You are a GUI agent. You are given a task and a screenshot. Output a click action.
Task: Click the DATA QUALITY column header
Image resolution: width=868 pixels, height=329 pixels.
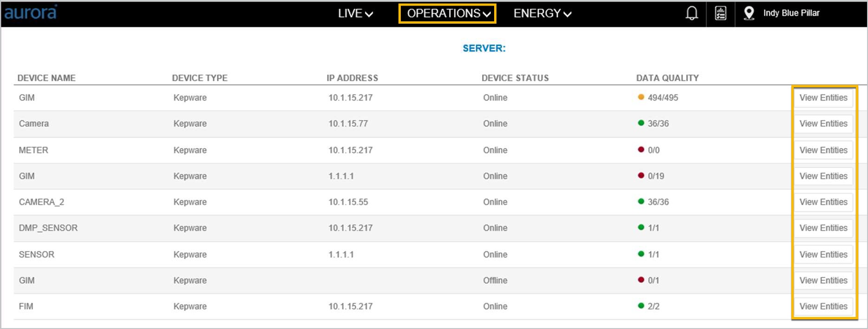667,78
